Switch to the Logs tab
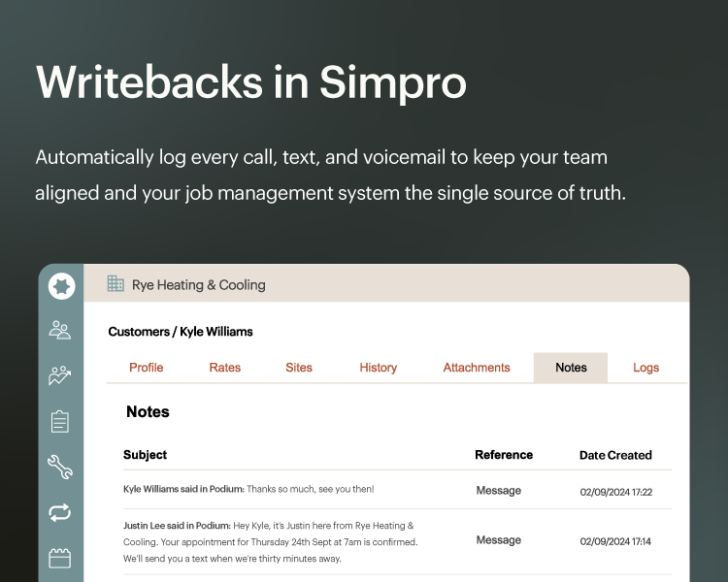728x582 pixels. pyautogui.click(x=645, y=368)
